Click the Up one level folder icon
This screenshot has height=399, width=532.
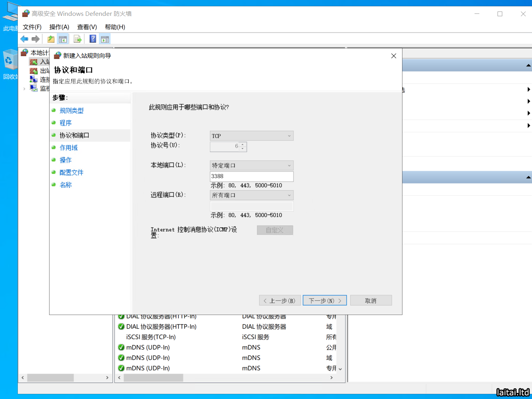click(x=51, y=39)
